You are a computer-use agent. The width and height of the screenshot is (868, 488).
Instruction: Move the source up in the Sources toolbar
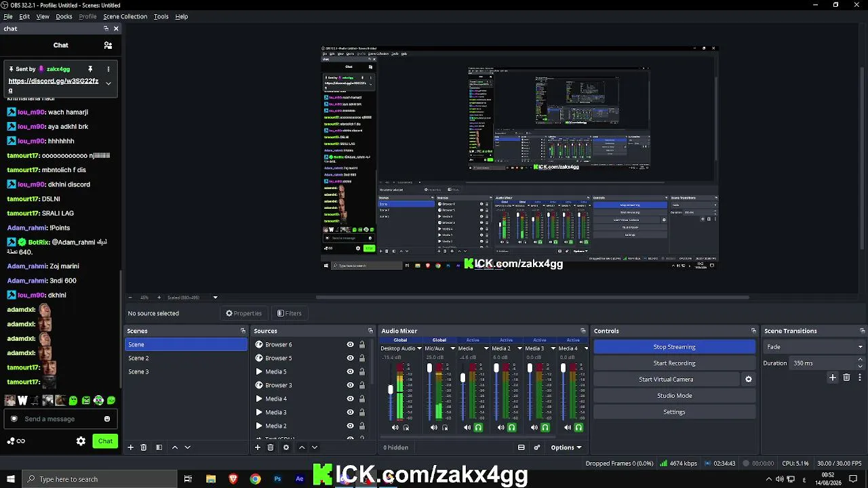(302, 447)
